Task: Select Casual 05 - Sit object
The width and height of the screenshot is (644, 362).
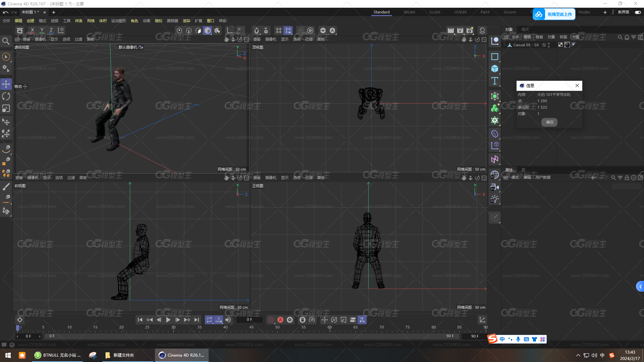Action: (526, 45)
